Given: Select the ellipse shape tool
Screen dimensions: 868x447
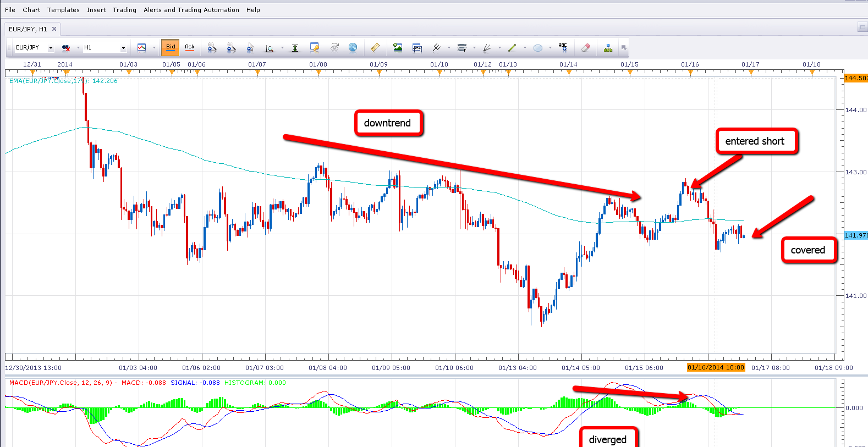Looking at the screenshot, I should click(538, 48).
